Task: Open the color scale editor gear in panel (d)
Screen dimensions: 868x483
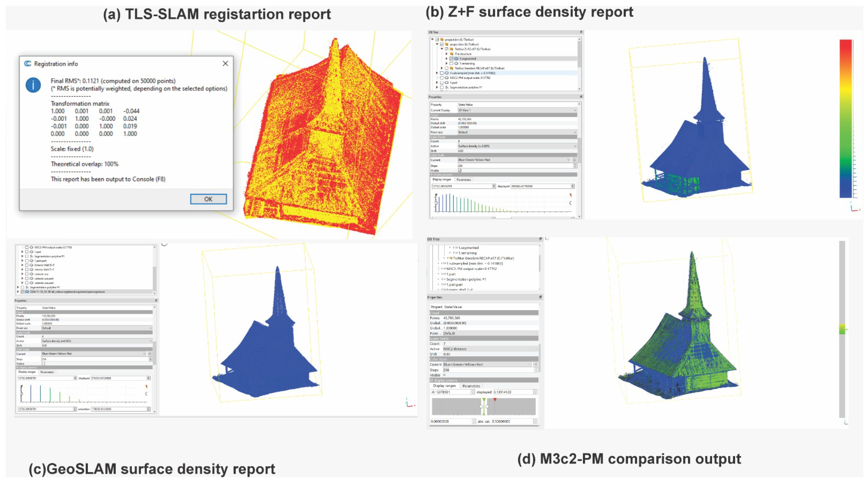Action: [536, 365]
